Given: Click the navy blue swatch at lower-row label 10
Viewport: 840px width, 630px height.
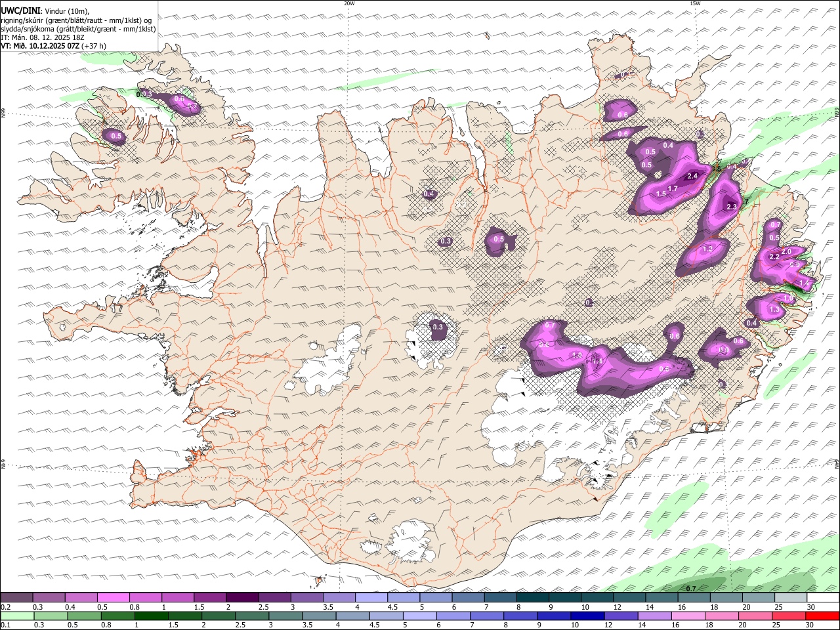Looking at the screenshot, I should point(587,616).
